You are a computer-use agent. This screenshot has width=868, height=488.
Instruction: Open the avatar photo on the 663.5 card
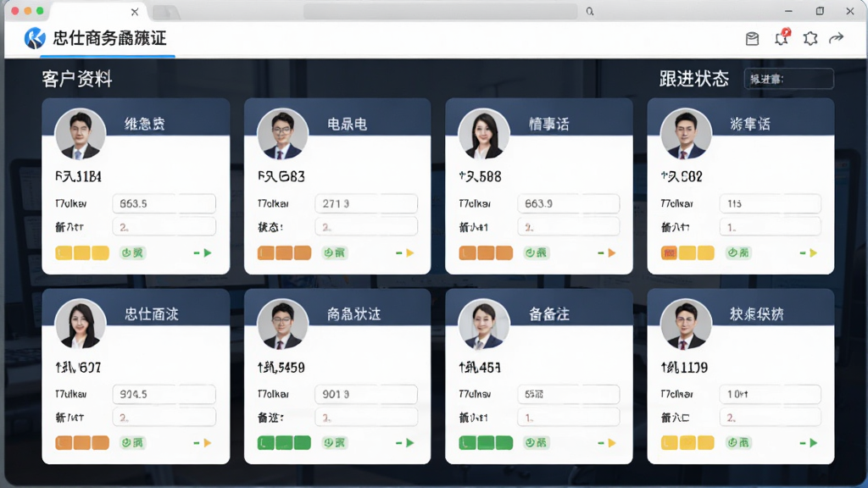(81, 135)
